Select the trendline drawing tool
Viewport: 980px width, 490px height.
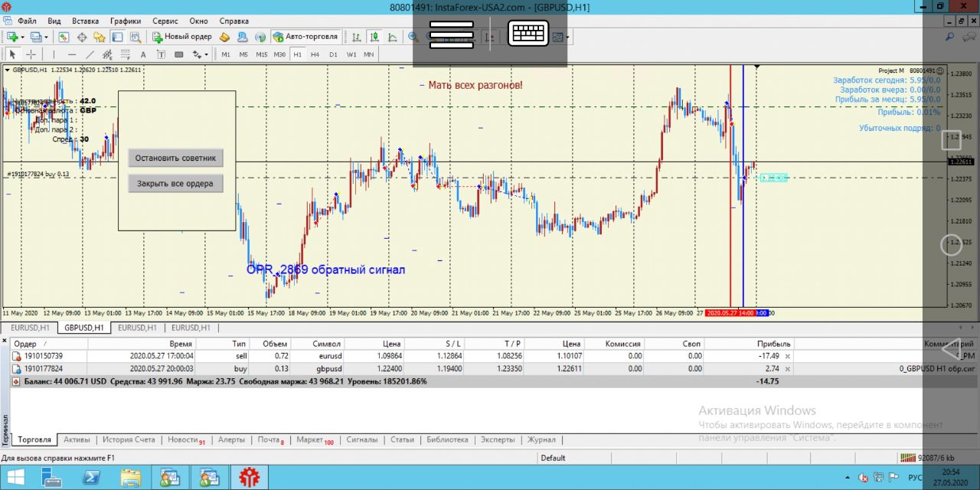pos(90,54)
